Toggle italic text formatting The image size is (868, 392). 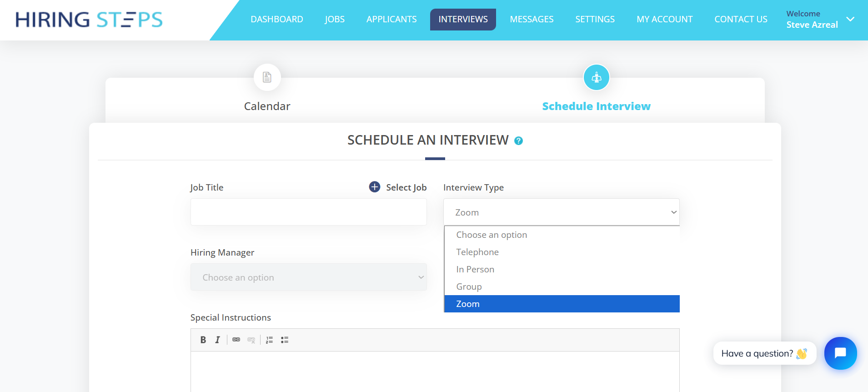(x=217, y=340)
